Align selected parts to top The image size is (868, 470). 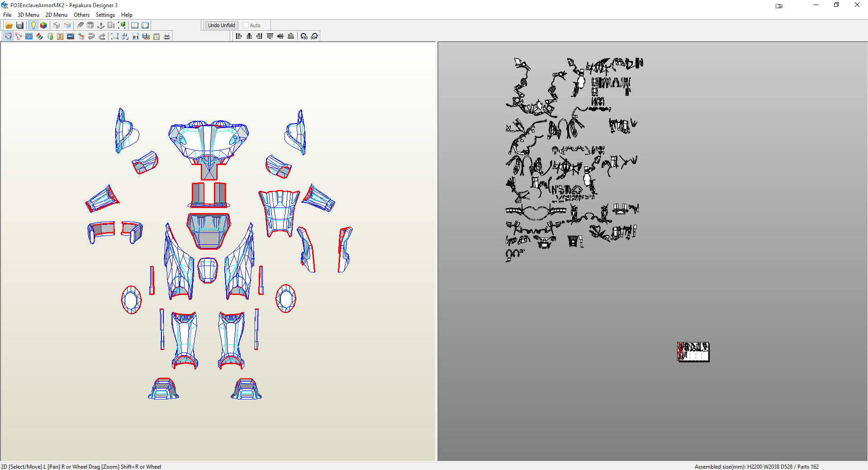[x=270, y=36]
